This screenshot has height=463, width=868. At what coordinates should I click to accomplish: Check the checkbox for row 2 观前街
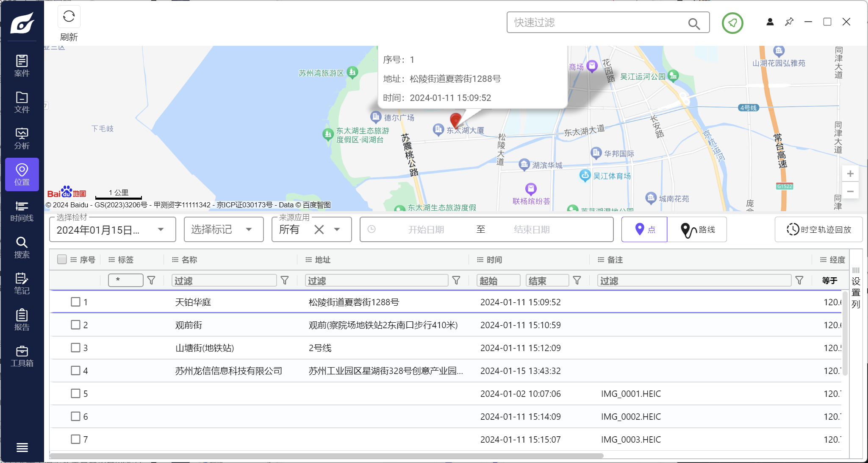click(75, 325)
